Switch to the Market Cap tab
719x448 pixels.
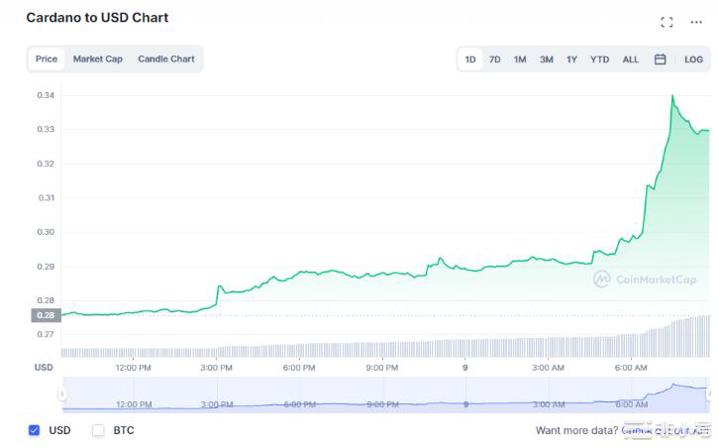coord(98,59)
